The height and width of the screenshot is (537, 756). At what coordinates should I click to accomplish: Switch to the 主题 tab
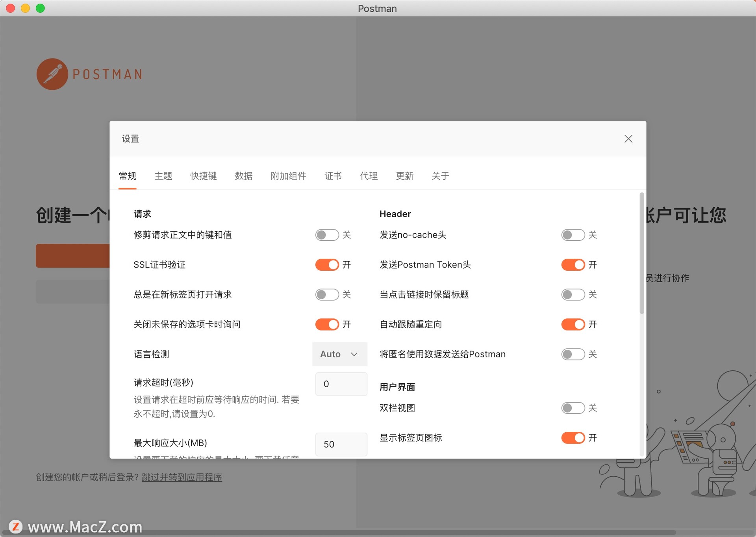click(x=163, y=176)
